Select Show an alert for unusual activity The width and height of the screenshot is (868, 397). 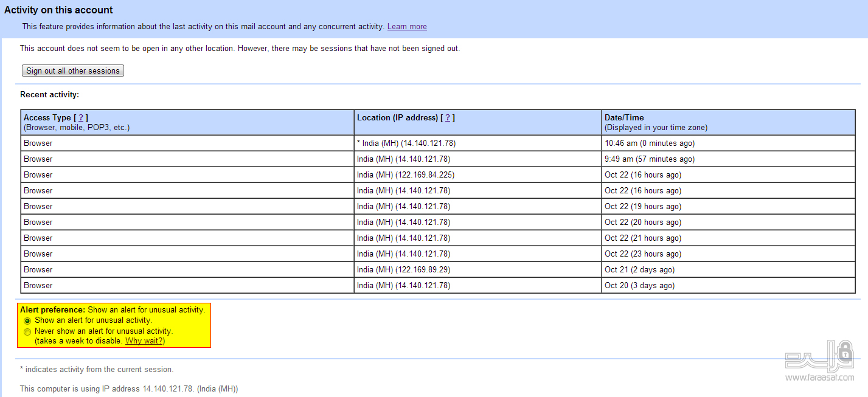pyautogui.click(x=27, y=320)
